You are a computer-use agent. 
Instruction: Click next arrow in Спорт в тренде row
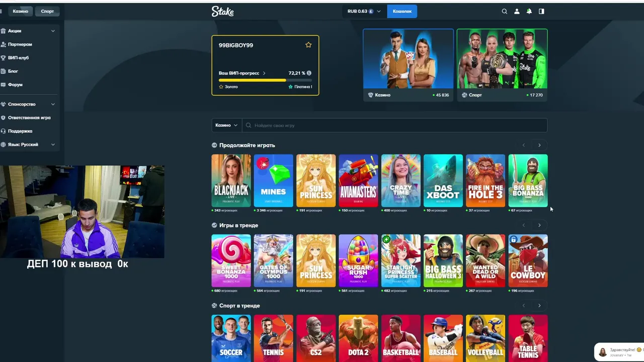pos(539,306)
